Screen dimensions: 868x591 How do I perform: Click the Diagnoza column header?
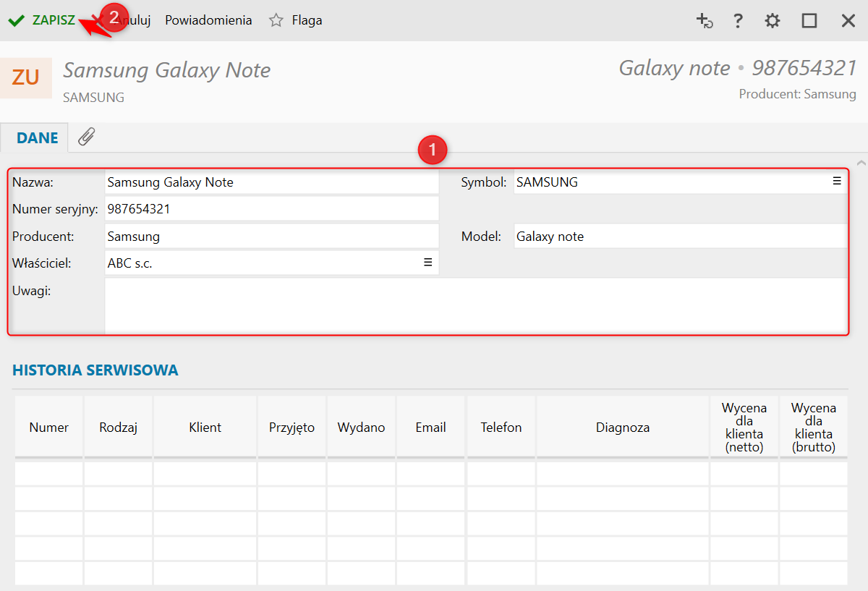[x=623, y=428]
